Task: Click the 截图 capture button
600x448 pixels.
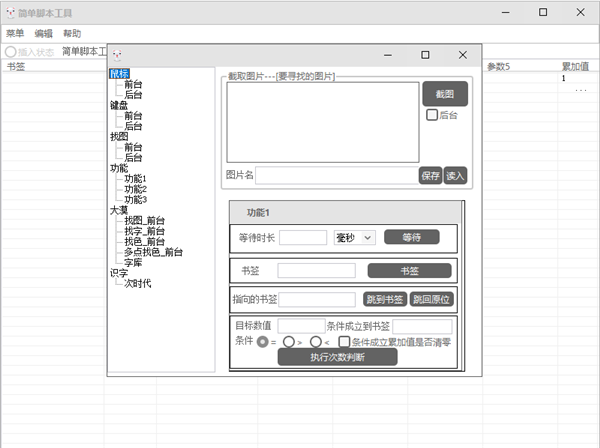Action: (444, 95)
